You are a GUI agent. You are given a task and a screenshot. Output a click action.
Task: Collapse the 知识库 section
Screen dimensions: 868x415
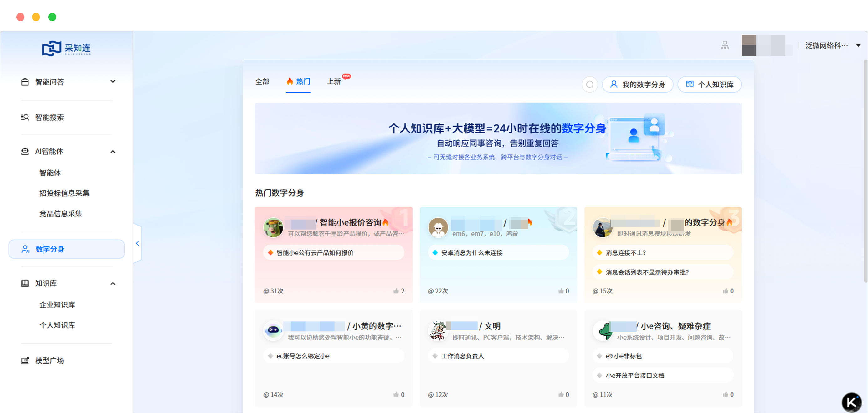pos(113,283)
